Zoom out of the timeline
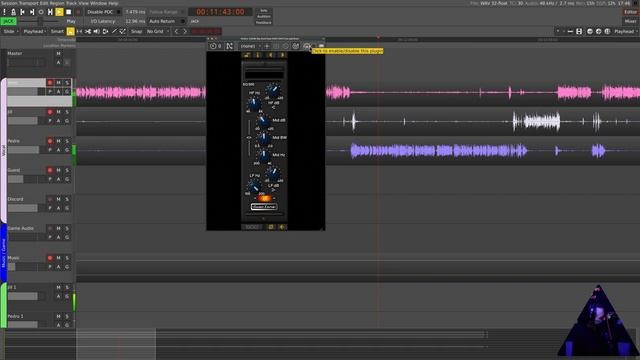This screenshot has width=640, height=360. (590, 31)
